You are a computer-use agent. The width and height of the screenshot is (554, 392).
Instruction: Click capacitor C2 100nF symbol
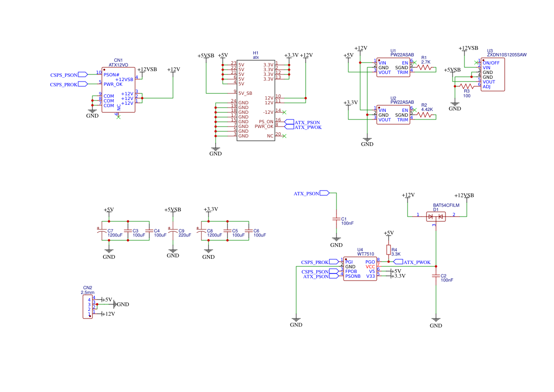436,276
